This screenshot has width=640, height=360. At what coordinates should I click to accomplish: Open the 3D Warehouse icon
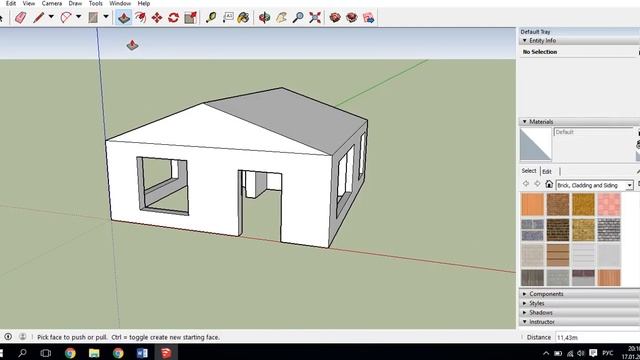coord(335,18)
